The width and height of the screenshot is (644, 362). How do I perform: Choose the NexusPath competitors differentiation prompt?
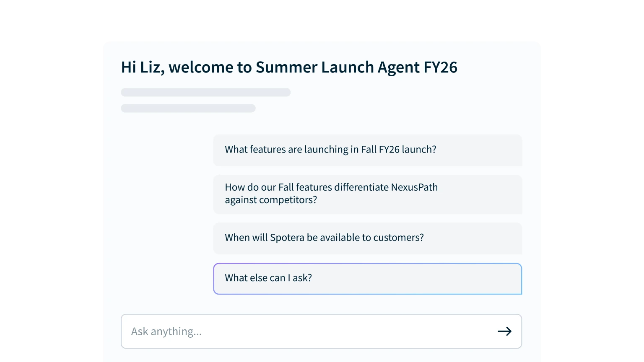point(367,194)
